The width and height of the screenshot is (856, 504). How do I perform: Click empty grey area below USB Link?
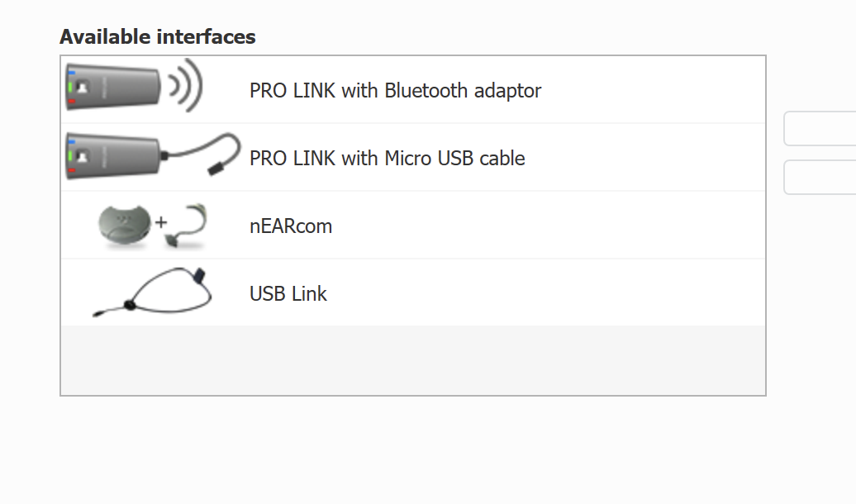(413, 359)
